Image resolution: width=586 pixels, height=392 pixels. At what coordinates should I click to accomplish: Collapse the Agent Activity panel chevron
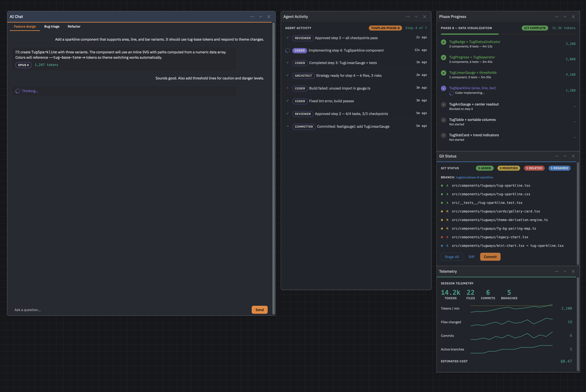coord(416,17)
